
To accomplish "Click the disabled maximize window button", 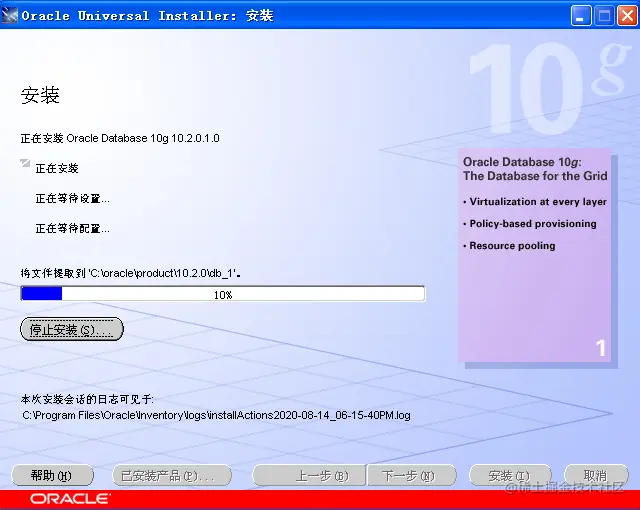I will coord(604,16).
